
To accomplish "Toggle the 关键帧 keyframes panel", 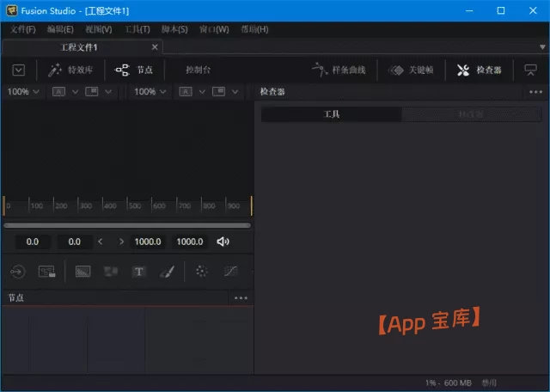I will point(411,70).
